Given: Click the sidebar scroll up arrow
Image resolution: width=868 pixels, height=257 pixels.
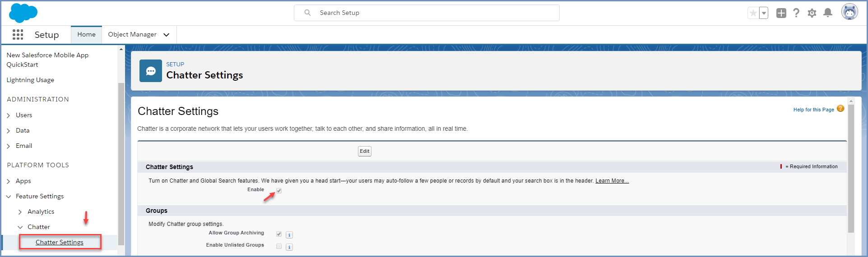Looking at the screenshot, I should (121, 49).
